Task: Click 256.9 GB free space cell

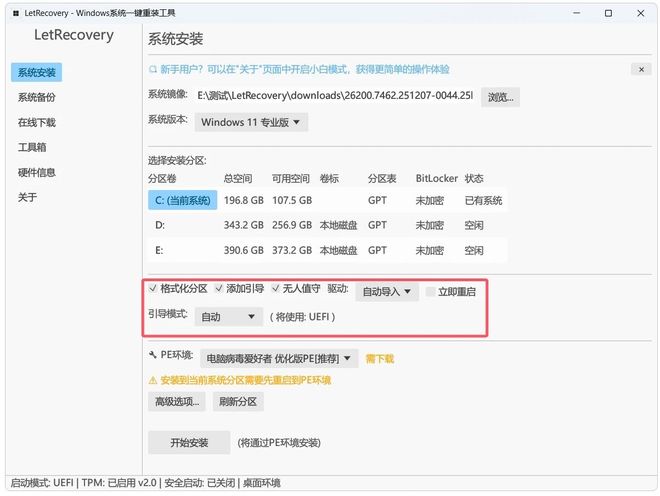Action: tap(292, 225)
